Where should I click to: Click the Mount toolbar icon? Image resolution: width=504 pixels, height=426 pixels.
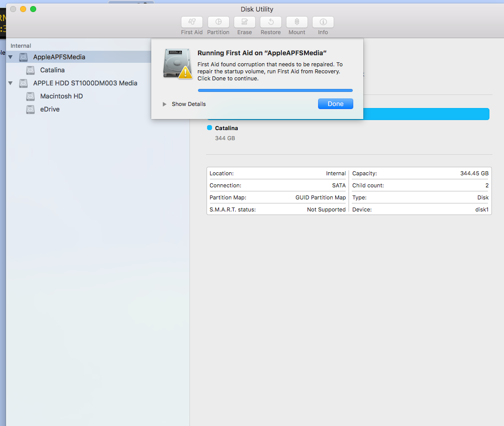click(x=297, y=22)
